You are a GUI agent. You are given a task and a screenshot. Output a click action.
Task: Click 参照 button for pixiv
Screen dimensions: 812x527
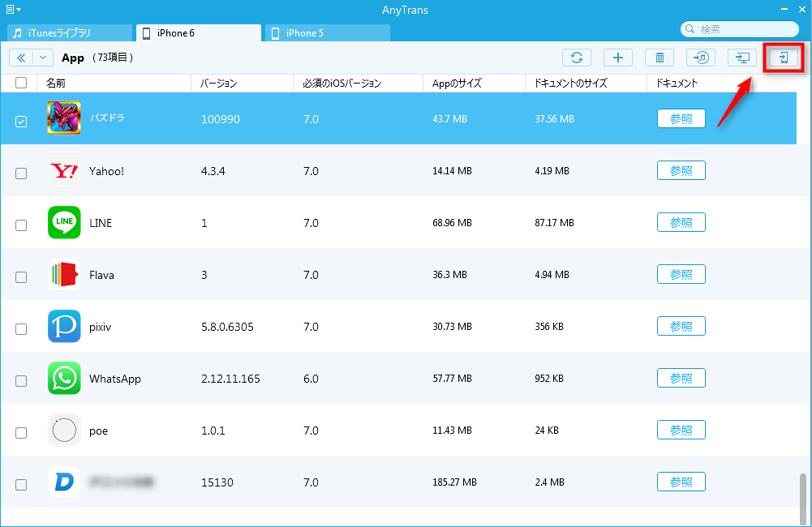click(x=681, y=326)
